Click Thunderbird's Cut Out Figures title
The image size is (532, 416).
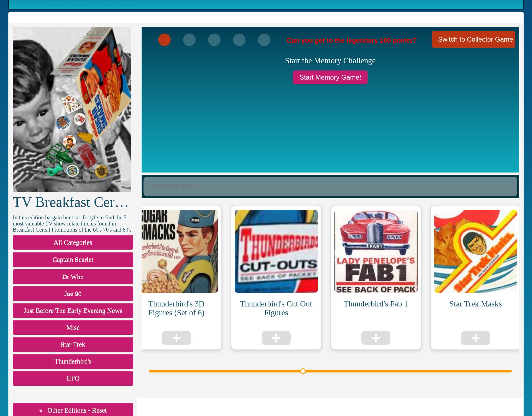(276, 308)
